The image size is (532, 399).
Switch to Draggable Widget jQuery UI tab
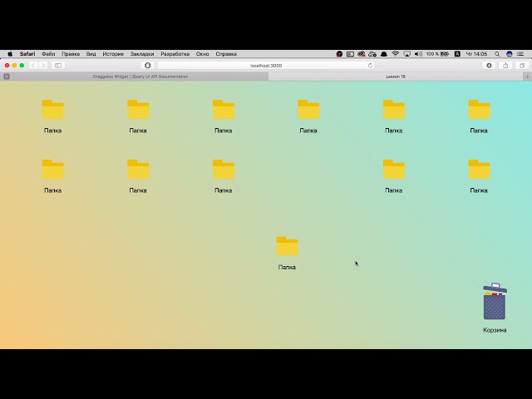(140, 76)
